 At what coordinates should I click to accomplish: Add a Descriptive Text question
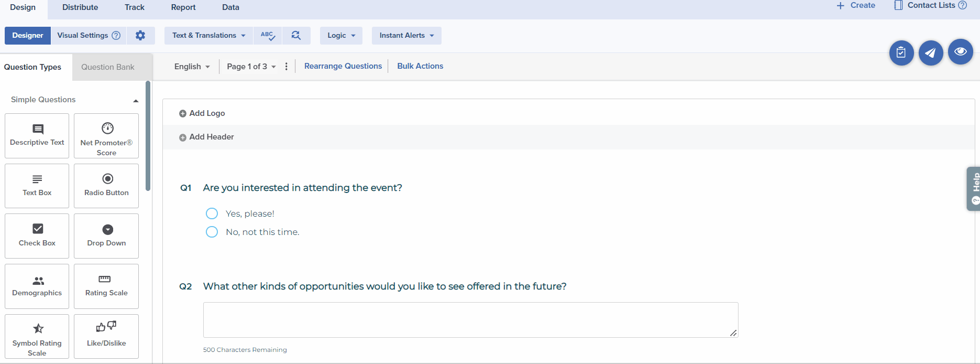click(36, 135)
